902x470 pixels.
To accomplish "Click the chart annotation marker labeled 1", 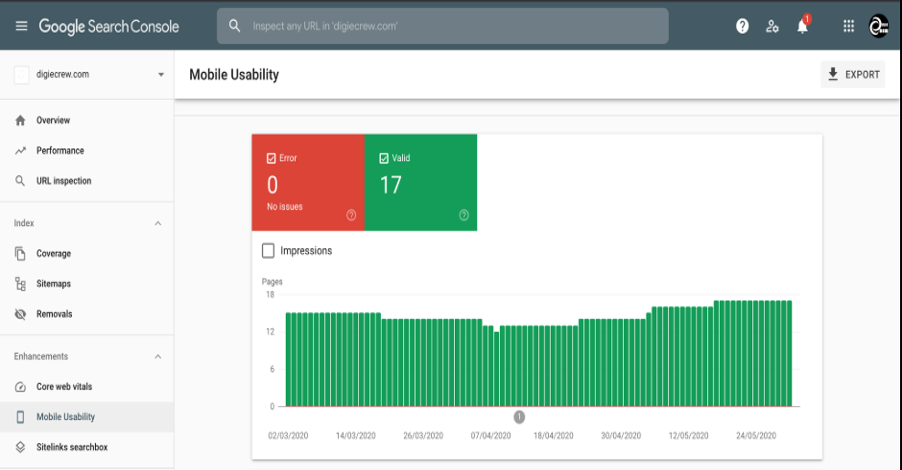I will [519, 417].
